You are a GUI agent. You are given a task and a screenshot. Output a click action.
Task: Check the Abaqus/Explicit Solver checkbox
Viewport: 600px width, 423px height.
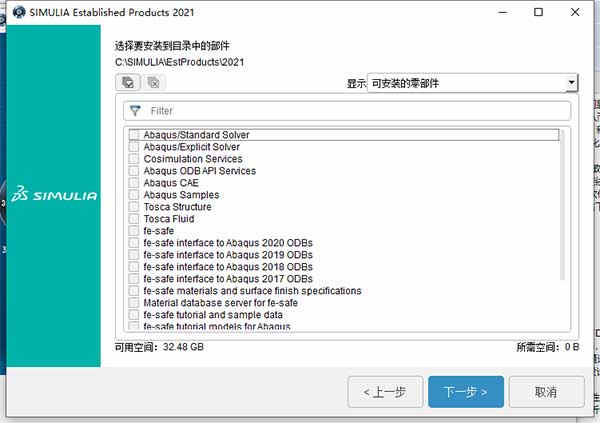pos(134,147)
